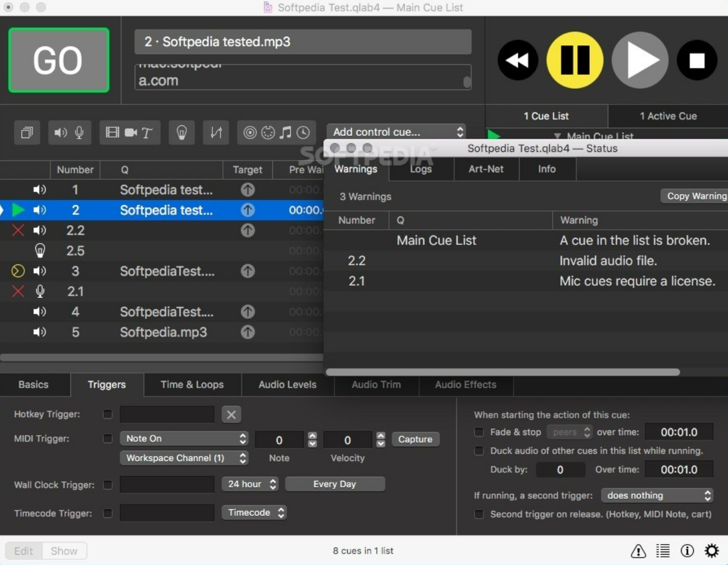Check Duck audio of other cues checkbox
This screenshot has width=728, height=565.
[x=479, y=451]
